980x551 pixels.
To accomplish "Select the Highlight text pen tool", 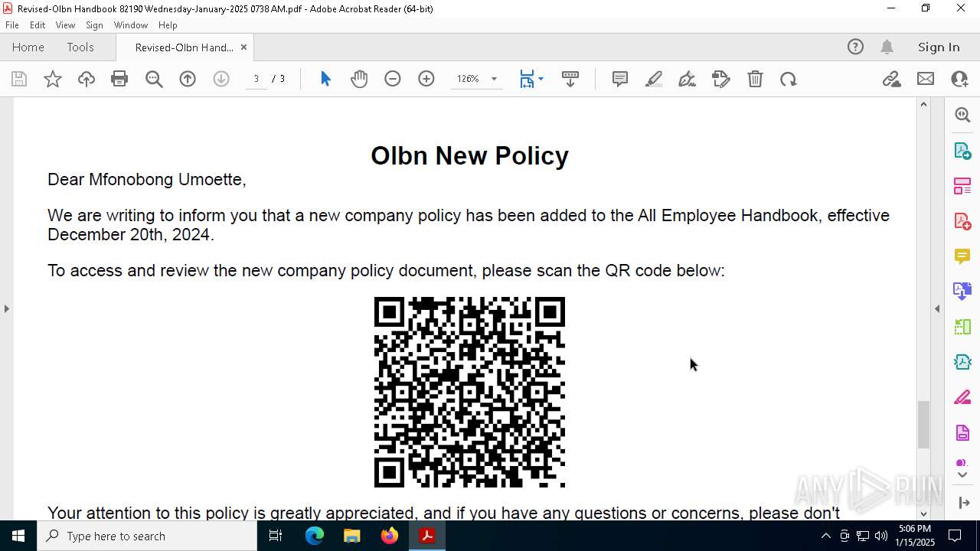I will coord(654,79).
